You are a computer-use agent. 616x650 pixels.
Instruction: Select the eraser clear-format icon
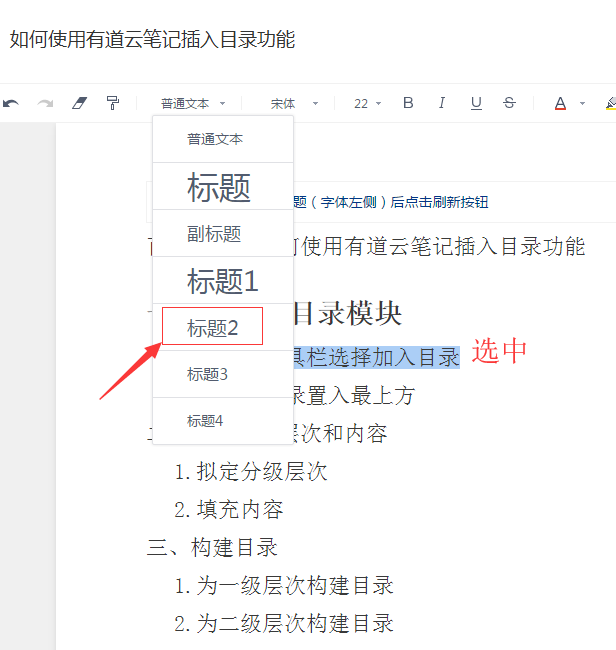coord(79,103)
